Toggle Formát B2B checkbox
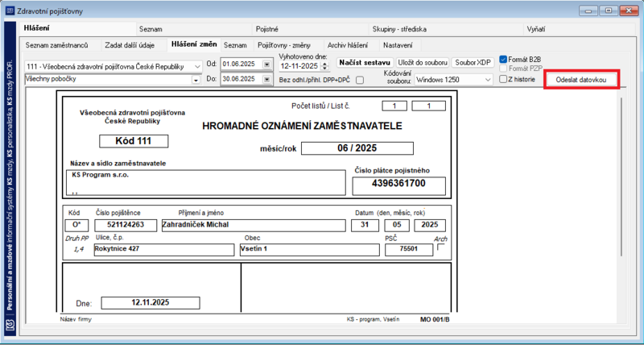Screen dimensions: 644x345 click(x=503, y=59)
